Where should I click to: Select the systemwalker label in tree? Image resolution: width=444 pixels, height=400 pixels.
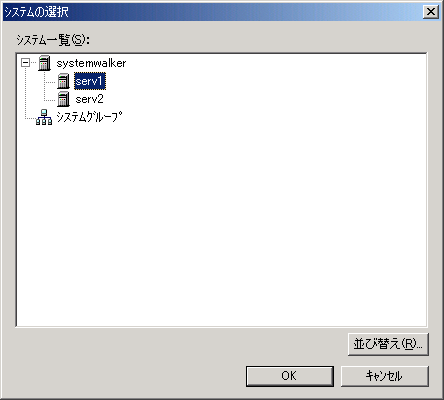[x=91, y=63]
